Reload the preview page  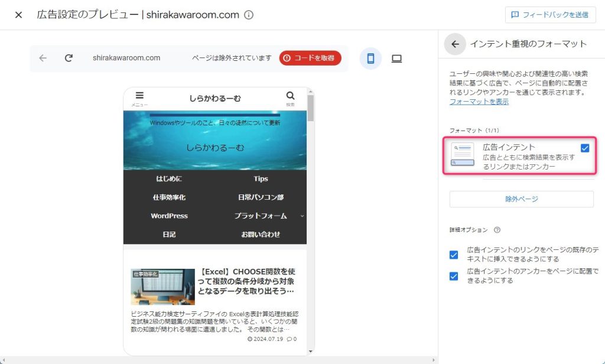tap(69, 58)
